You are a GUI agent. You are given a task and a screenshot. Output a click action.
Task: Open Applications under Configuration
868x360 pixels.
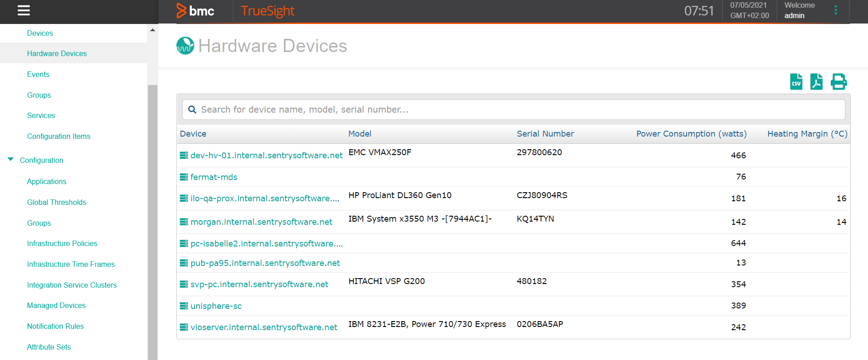point(47,181)
